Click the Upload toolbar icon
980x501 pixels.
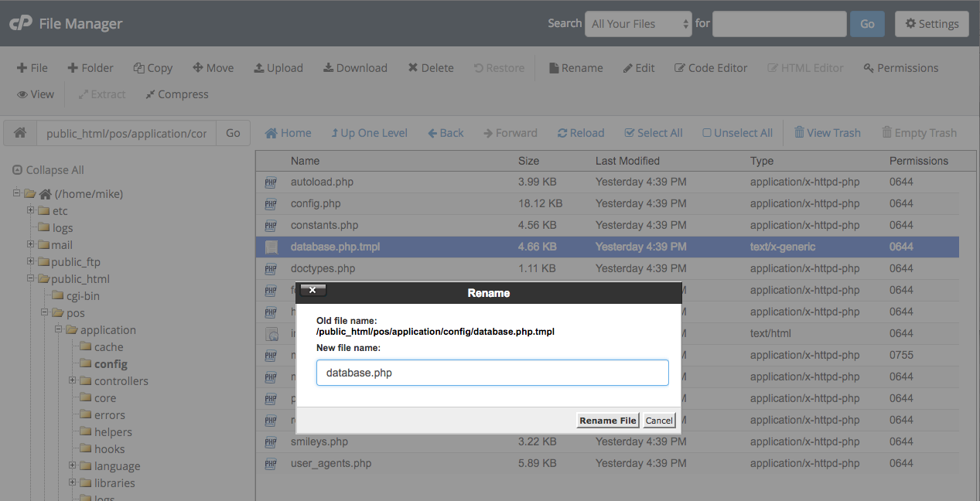[259, 68]
